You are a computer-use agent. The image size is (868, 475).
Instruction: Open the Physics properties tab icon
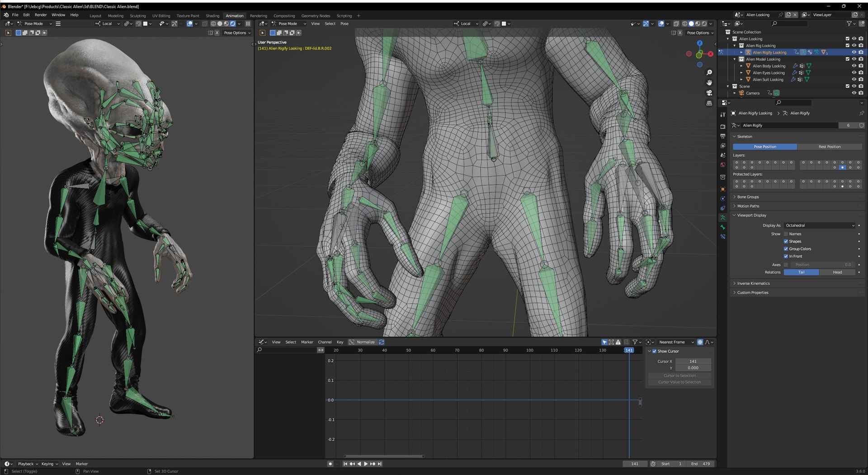coord(722,199)
